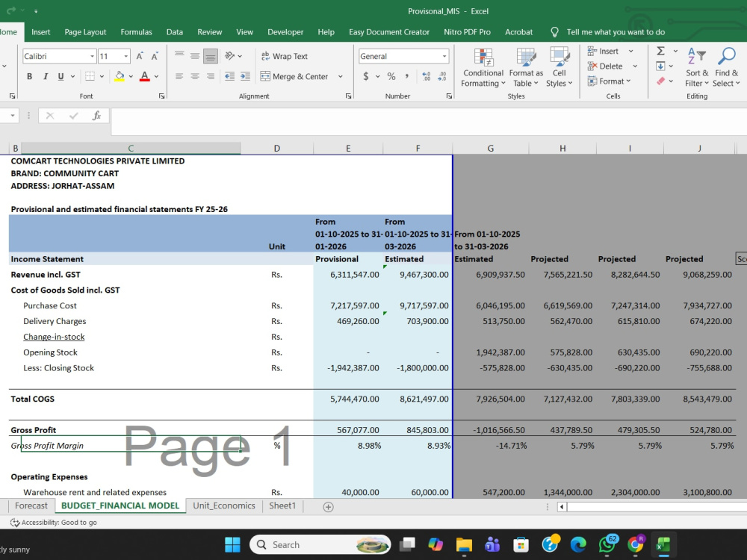Screen dimensions: 747x560
Task: Add a new sheet with plus icon
Action: pyautogui.click(x=328, y=507)
